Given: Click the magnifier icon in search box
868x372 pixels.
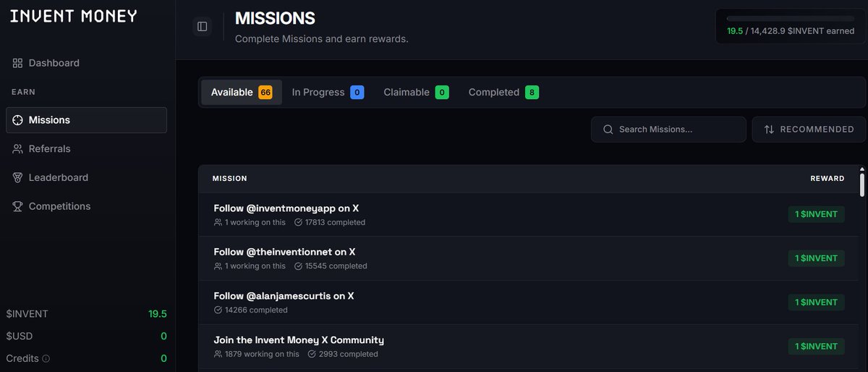Looking at the screenshot, I should [608, 130].
